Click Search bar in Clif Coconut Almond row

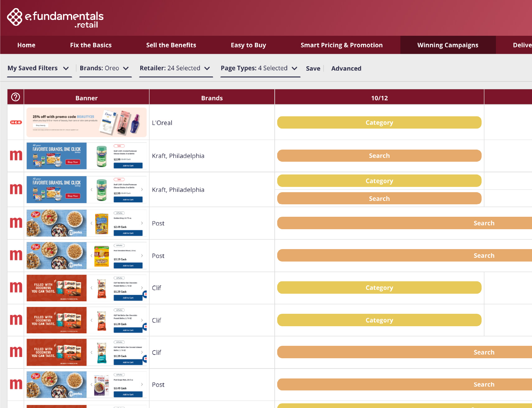pyautogui.click(x=404, y=352)
